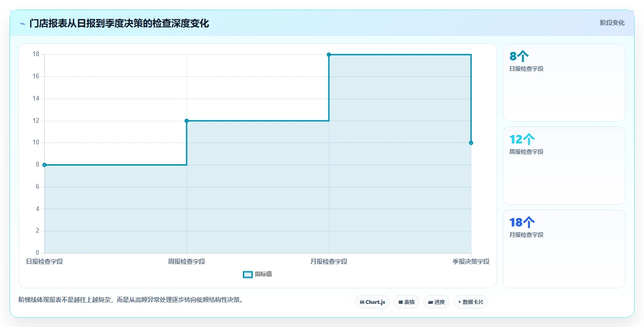The width and height of the screenshot is (644, 327).
Task: Click the 指标值 legend text
Action: coord(263,274)
